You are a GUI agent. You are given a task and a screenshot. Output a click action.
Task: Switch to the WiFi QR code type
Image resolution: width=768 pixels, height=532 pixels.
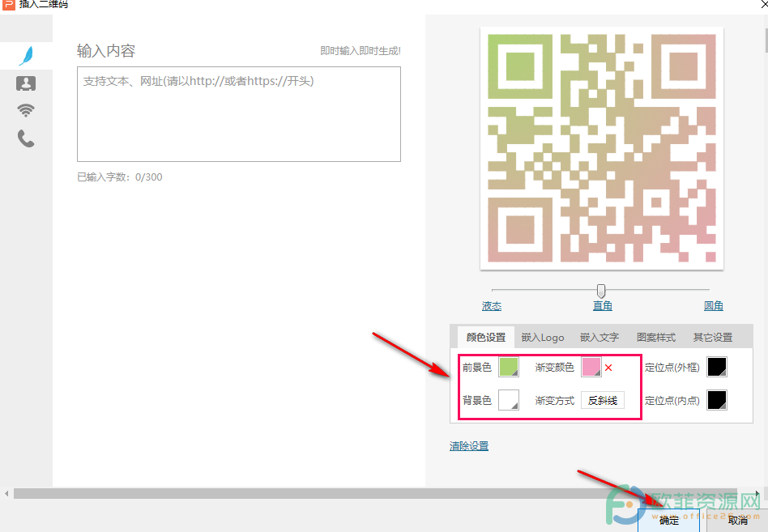(26, 110)
